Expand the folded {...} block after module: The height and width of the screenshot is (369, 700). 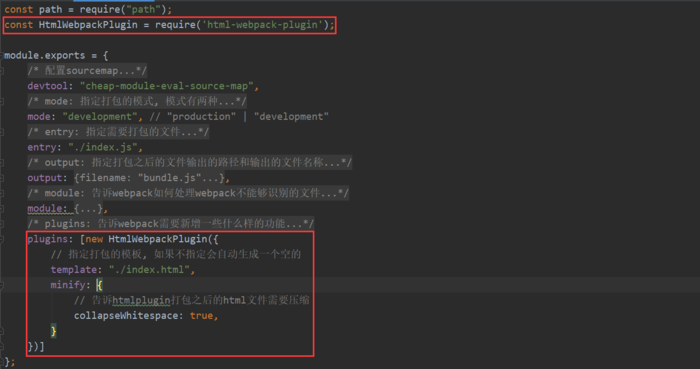(88, 208)
